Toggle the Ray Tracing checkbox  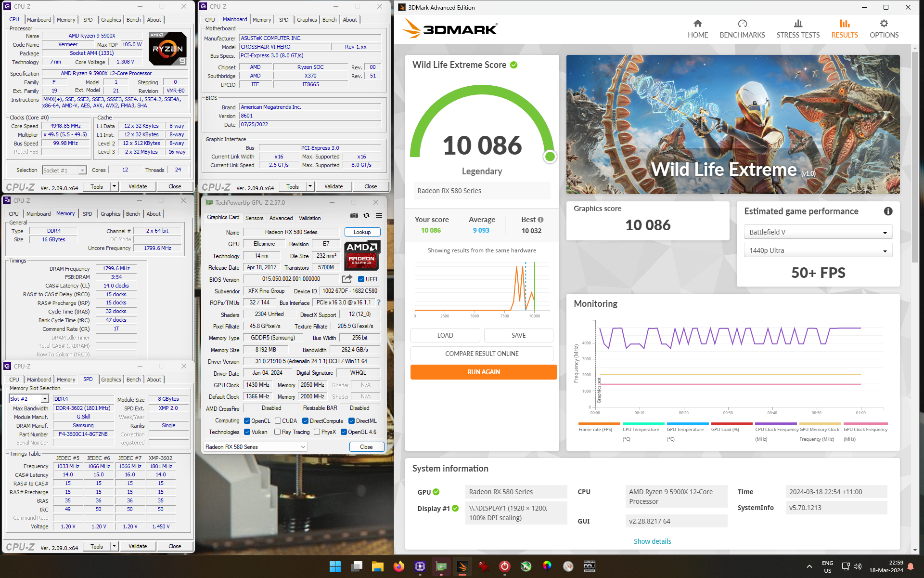pyautogui.click(x=277, y=432)
